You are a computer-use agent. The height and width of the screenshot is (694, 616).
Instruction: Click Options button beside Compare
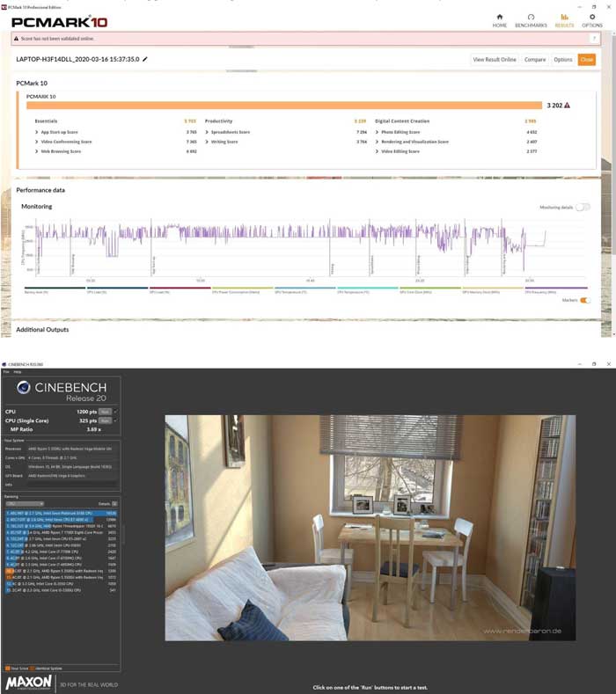pyautogui.click(x=563, y=59)
